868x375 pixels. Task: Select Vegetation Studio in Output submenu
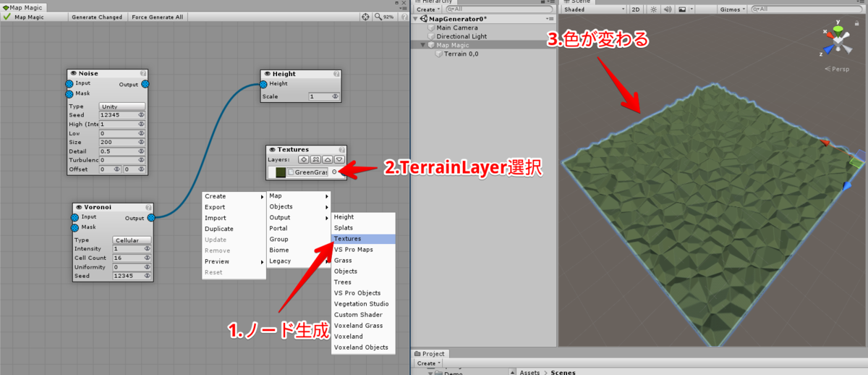click(364, 304)
